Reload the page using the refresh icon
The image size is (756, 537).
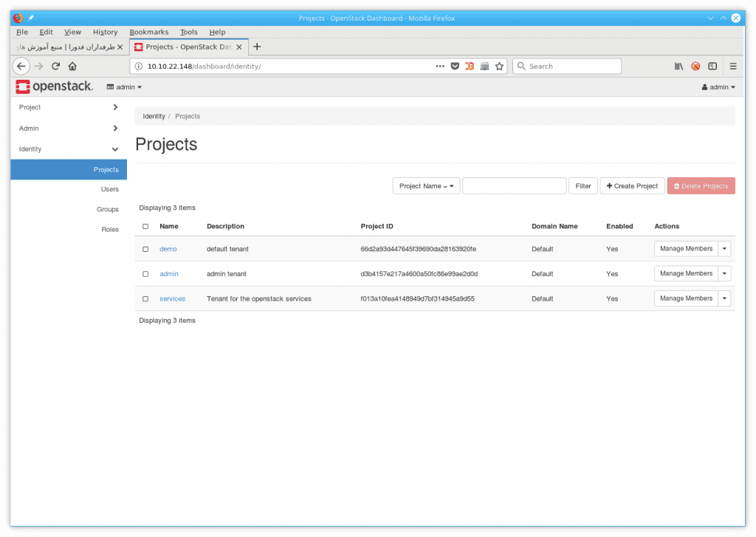pos(55,66)
